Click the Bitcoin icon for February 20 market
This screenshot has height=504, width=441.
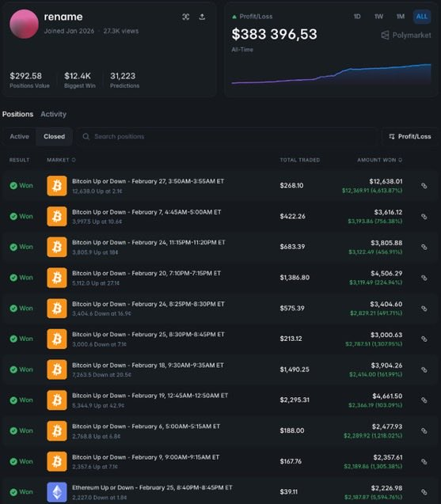click(x=57, y=278)
